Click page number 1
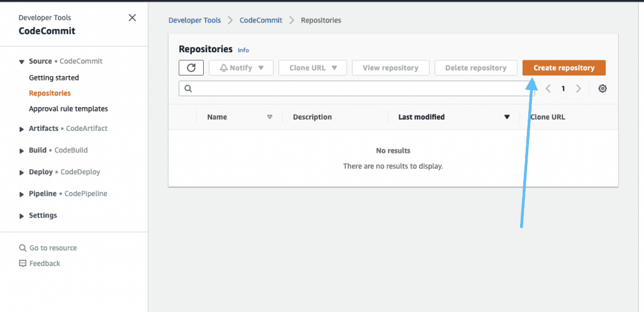The image size is (644, 312). tap(563, 89)
